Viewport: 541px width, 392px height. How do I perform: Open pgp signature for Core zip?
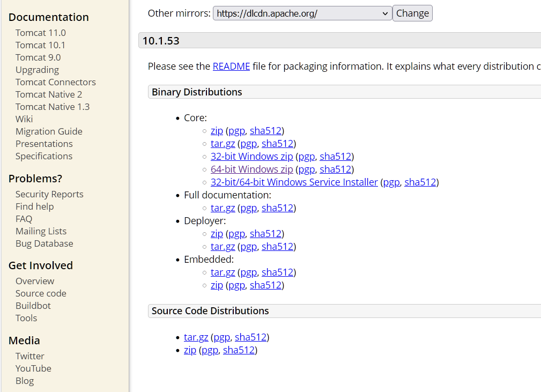click(x=236, y=131)
